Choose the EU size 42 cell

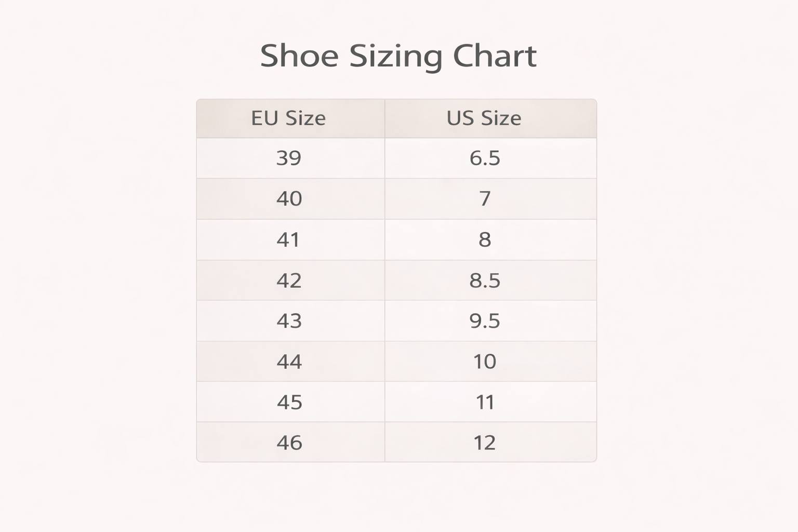tap(289, 281)
